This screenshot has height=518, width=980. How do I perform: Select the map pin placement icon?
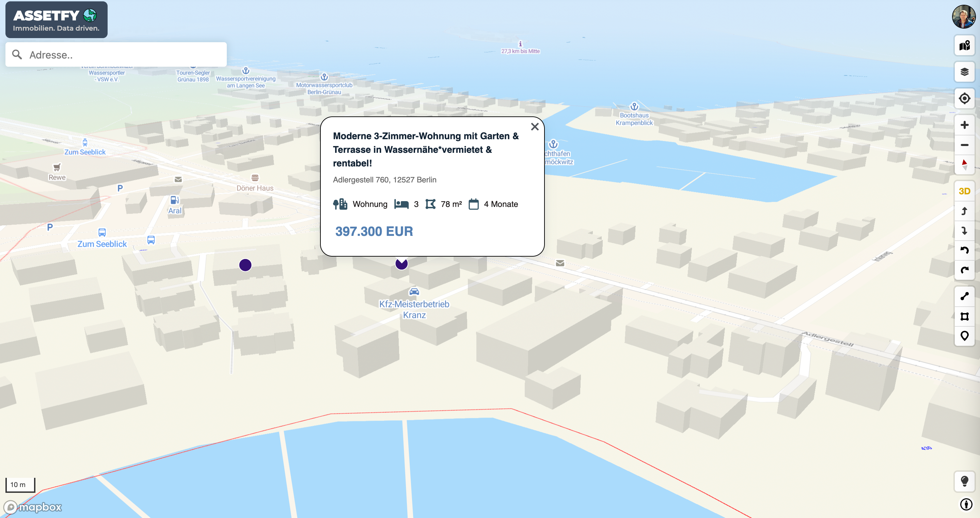coord(964,336)
